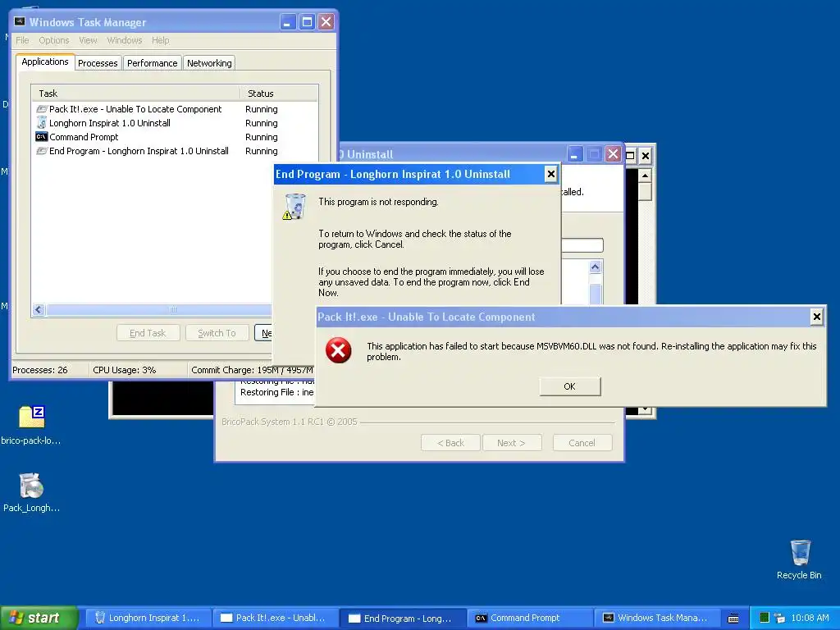Click the green CPU meter tray icon
The image size is (840, 630).
[765, 618]
